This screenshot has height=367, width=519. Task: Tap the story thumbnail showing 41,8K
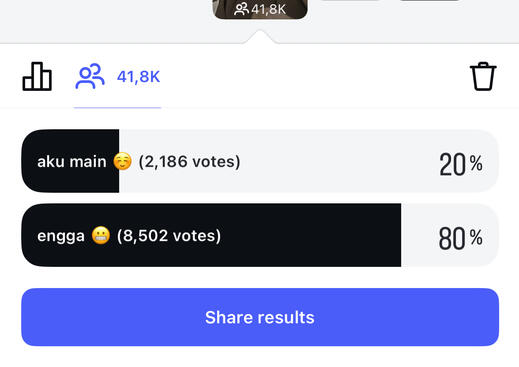[x=260, y=9]
